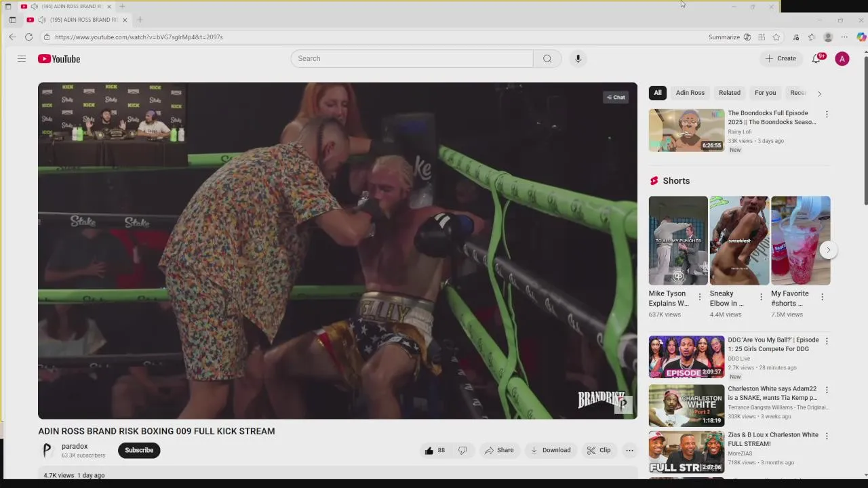Open options for My Favorite short
Screen dimensions: 868x488
[x=822, y=297]
